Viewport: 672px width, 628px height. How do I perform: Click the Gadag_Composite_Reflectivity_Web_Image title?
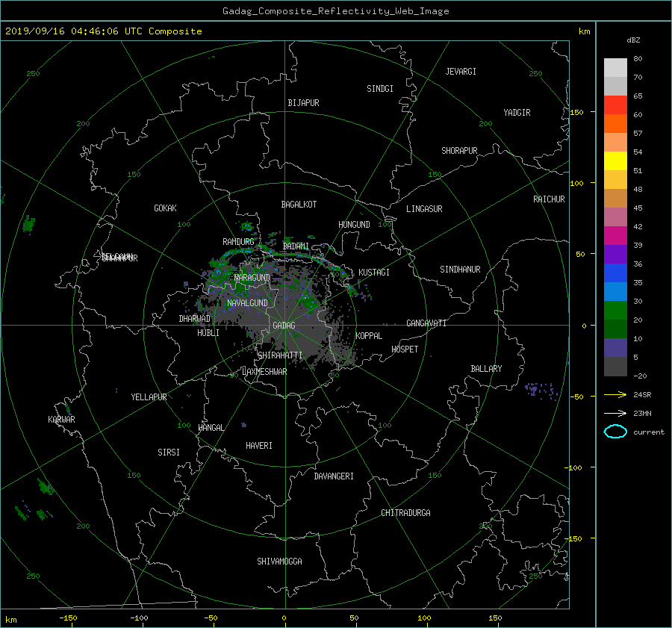[335, 11]
